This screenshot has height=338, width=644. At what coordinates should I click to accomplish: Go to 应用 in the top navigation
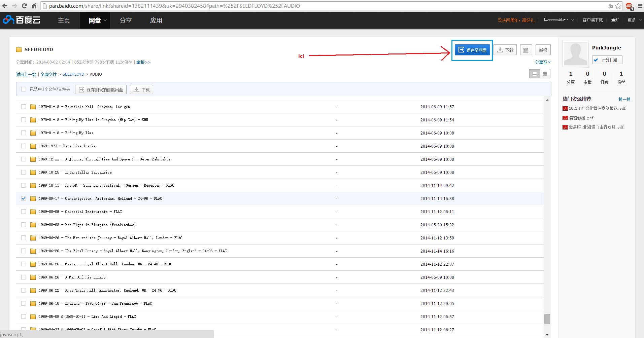(156, 21)
